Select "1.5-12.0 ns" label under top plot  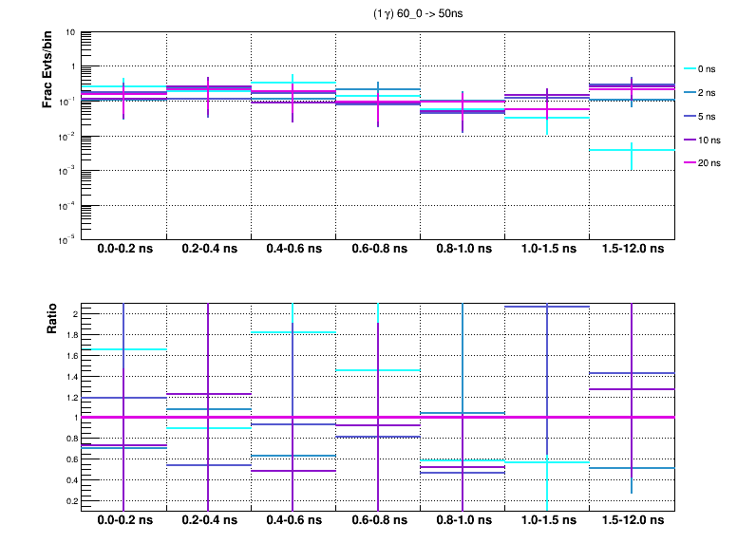tap(632, 250)
